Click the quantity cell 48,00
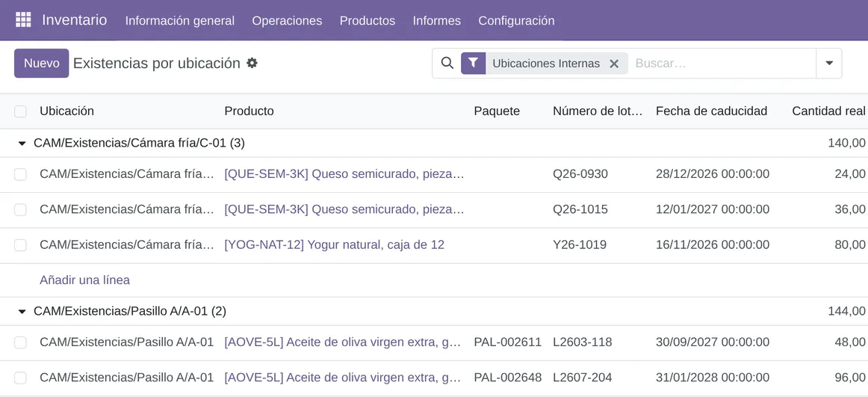The height and width of the screenshot is (397, 868). point(850,342)
